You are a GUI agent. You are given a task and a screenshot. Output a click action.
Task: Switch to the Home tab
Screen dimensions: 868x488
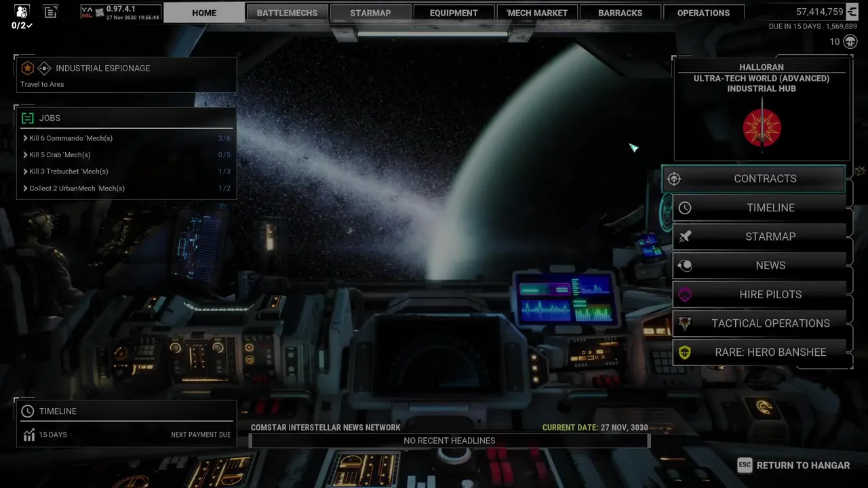click(x=204, y=12)
